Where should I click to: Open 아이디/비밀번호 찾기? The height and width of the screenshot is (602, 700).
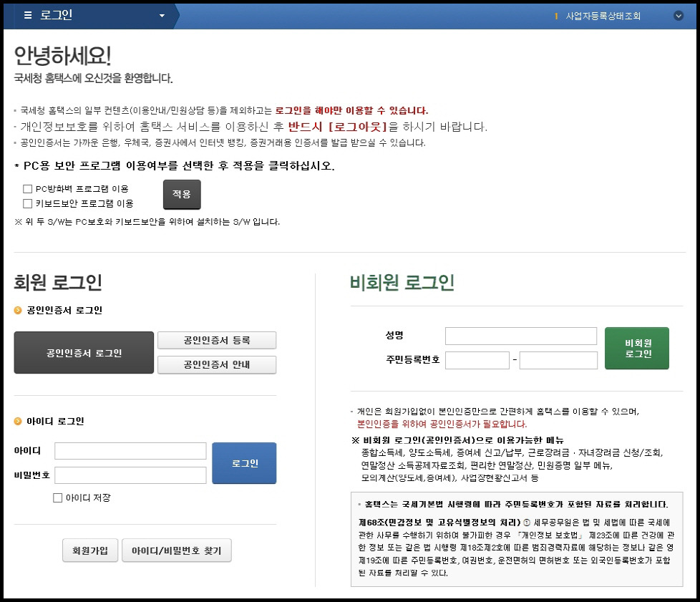point(177,550)
